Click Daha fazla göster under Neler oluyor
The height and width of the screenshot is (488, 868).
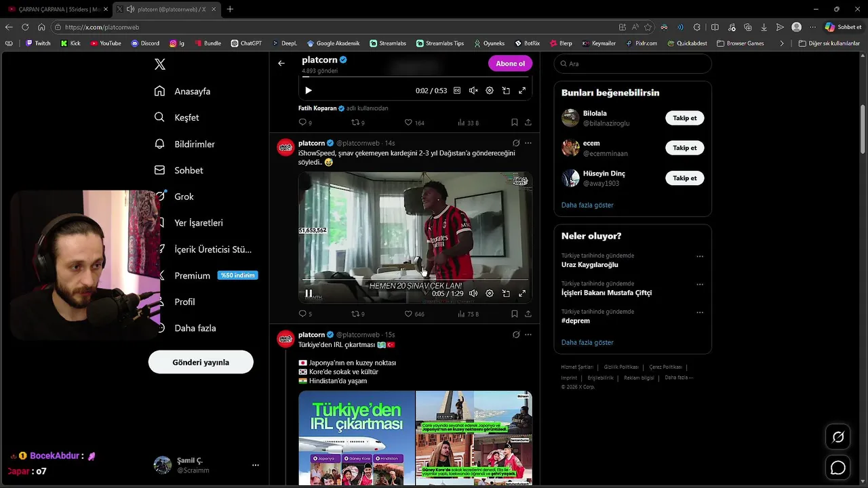click(587, 342)
